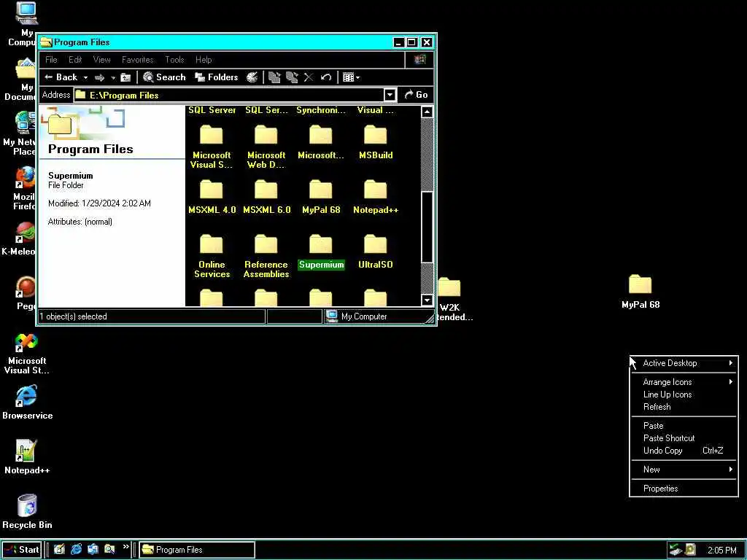Open the Tools menu

tap(174, 60)
